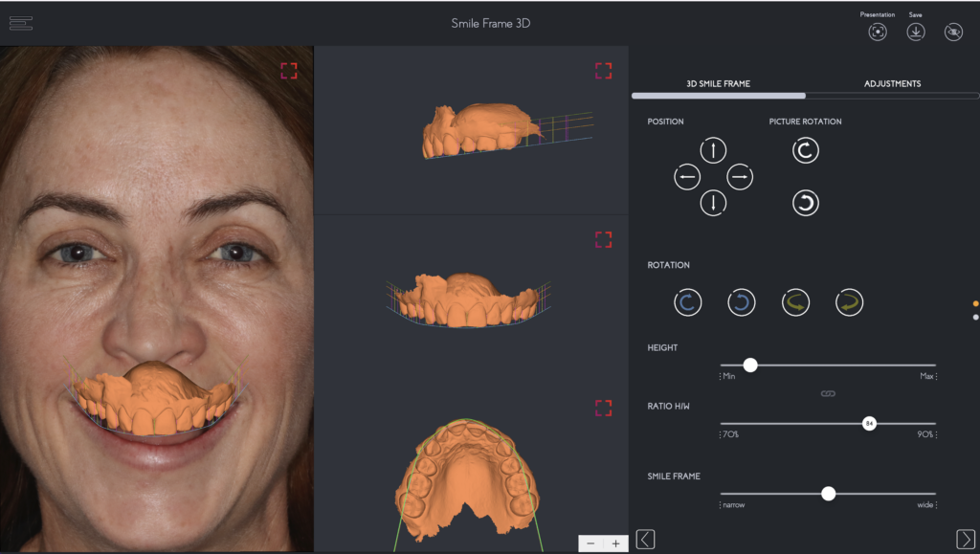The width and height of the screenshot is (980, 554).
Task: Click the Smile Frame width slider handle
Action: coord(828,494)
